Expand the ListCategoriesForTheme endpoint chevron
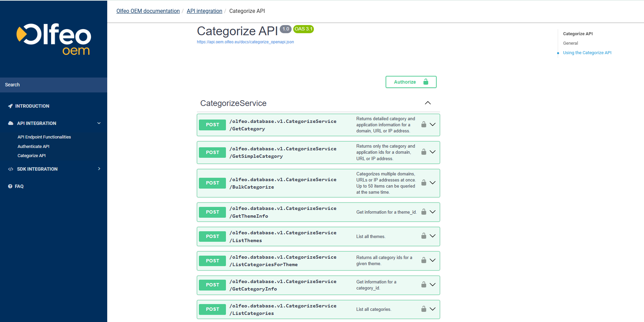This screenshot has height=322, width=644. point(433,260)
